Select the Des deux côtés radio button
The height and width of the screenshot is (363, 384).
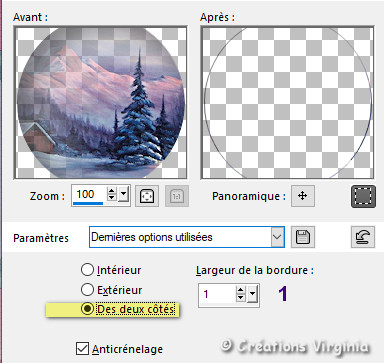coord(88,309)
